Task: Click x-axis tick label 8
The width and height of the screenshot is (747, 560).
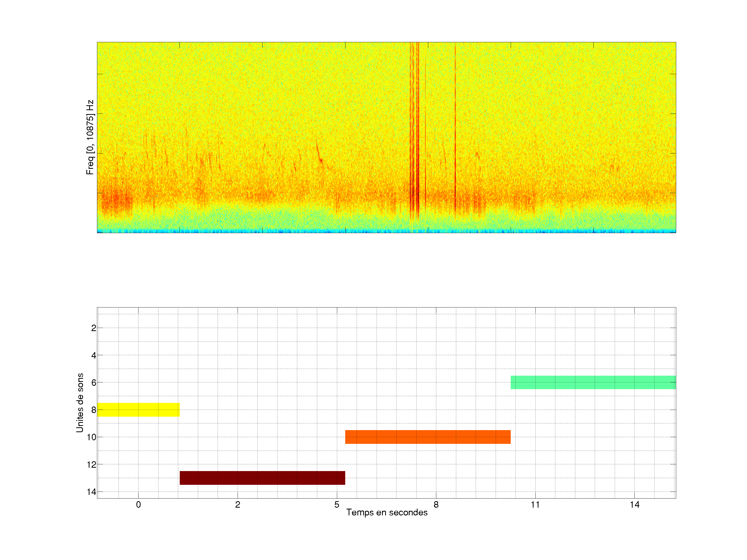Action: point(436,505)
